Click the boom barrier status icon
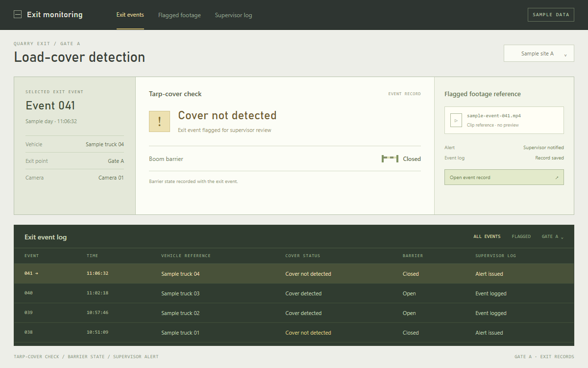The width and height of the screenshot is (588, 368). pyautogui.click(x=390, y=158)
